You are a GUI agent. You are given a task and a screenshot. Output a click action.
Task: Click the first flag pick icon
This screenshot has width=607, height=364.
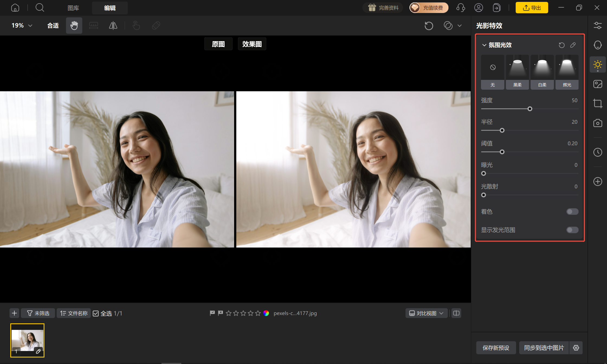coord(212,313)
